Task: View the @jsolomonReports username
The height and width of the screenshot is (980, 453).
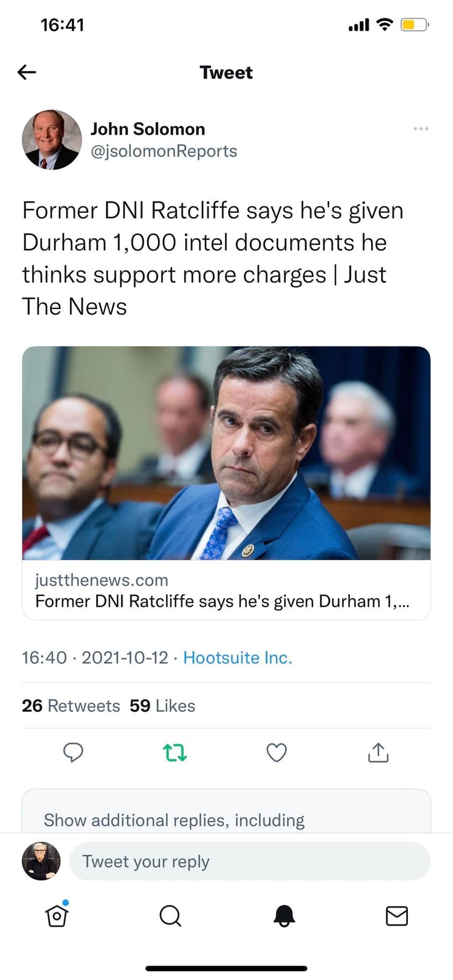Action: click(x=164, y=151)
